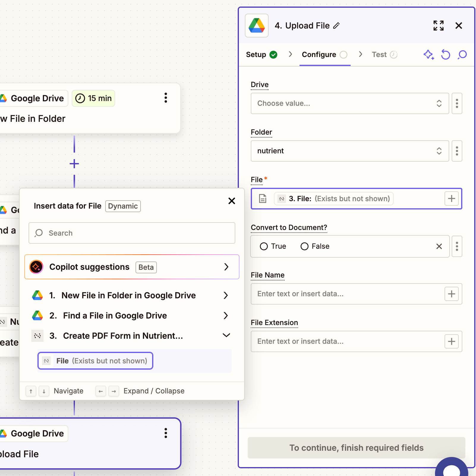The width and height of the screenshot is (476, 476).
Task: Click the plus icon in File Name field
Action: 451,294
